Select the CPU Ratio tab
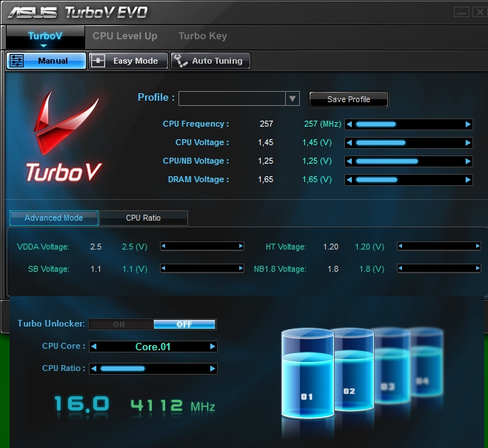The height and width of the screenshot is (448, 488). tap(144, 218)
